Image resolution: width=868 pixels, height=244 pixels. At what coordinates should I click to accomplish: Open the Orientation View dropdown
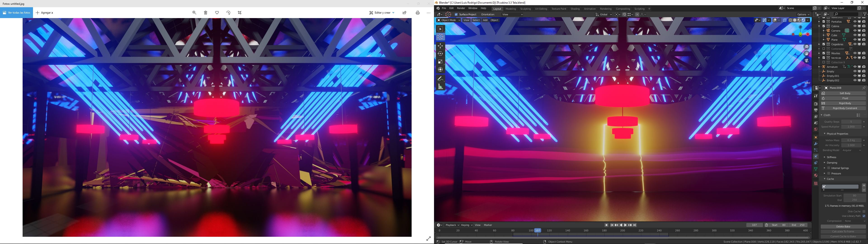click(512, 14)
